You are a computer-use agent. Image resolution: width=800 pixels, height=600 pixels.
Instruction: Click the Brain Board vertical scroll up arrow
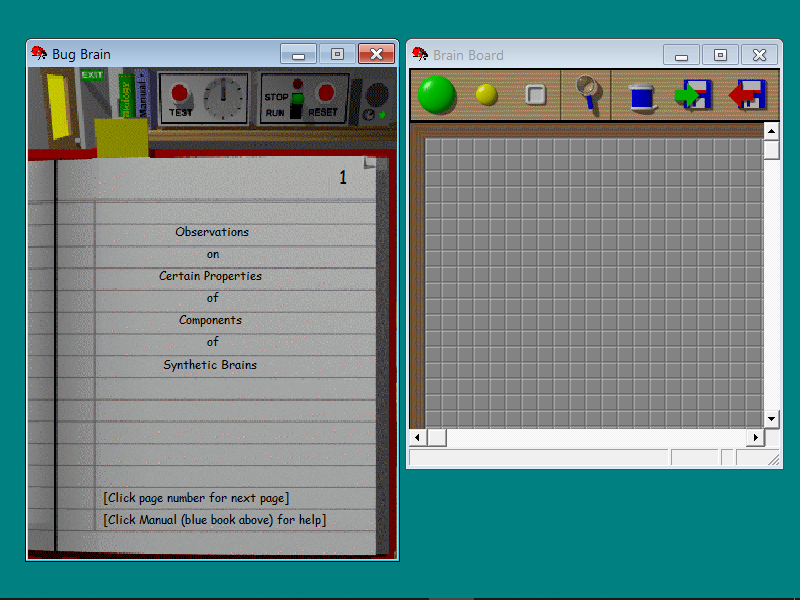pos(771,131)
